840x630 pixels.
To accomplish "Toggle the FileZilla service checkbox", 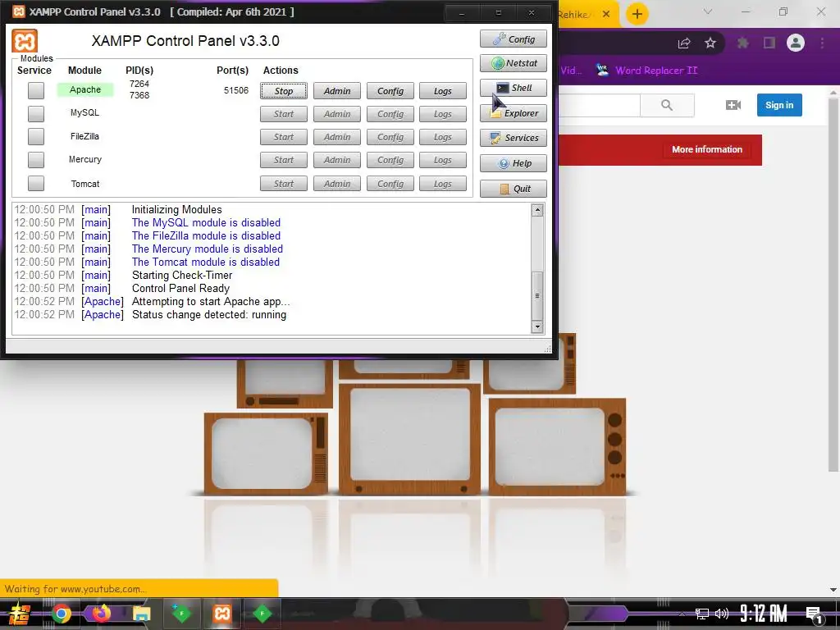I will coord(36,137).
